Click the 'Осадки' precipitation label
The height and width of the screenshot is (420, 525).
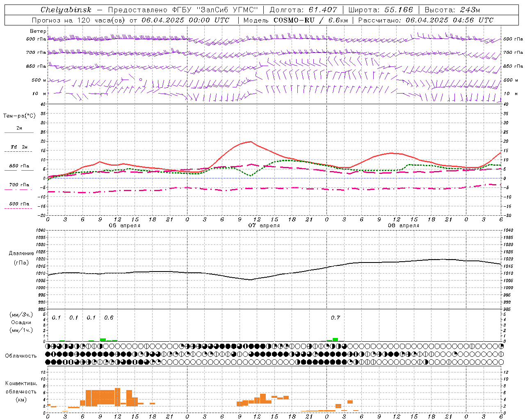click(21, 322)
